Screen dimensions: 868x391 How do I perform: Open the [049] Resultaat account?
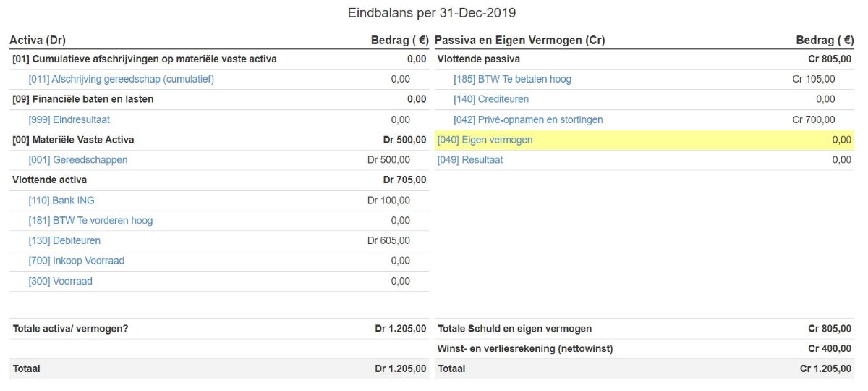[470, 160]
